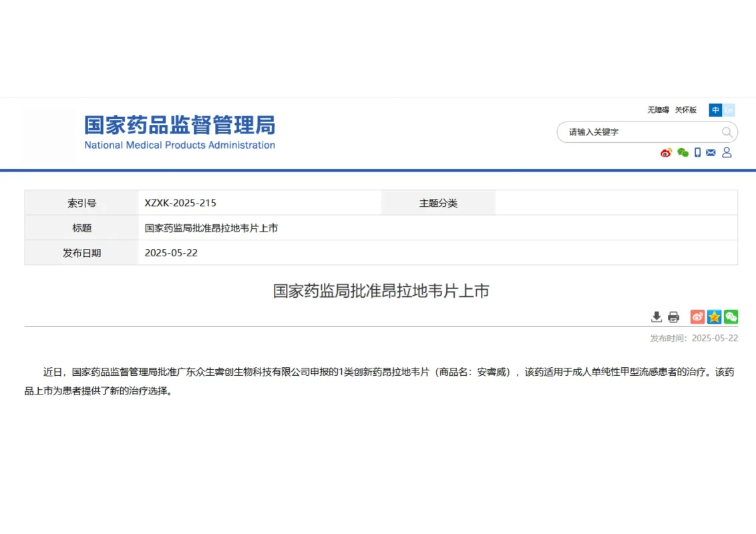756x534 pixels.
Task: Print the page with printer icon
Action: [673, 317]
